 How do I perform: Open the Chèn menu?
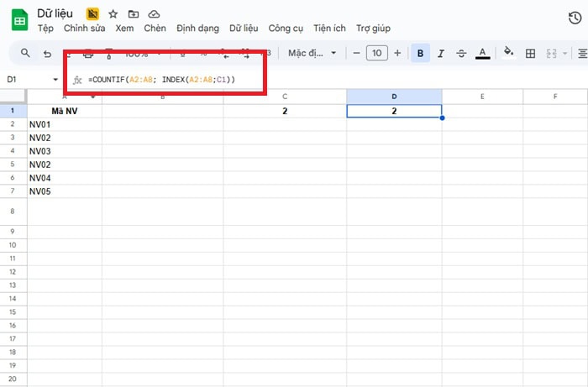155,28
